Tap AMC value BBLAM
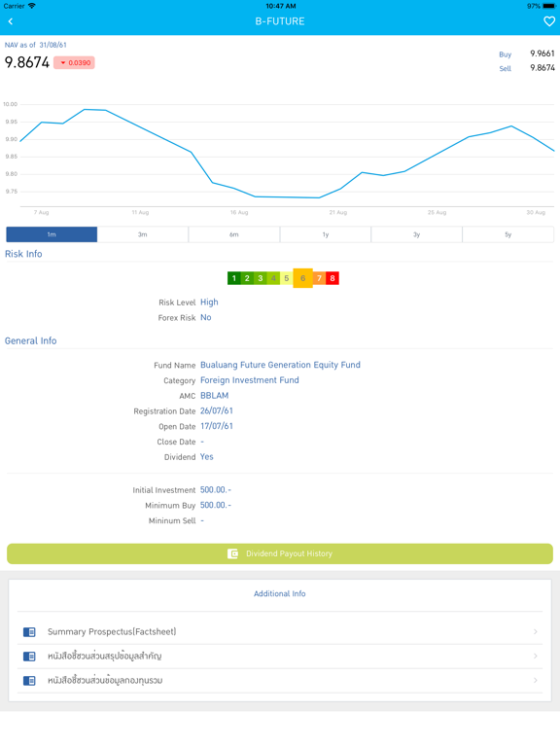This screenshot has width=560, height=747. (214, 396)
